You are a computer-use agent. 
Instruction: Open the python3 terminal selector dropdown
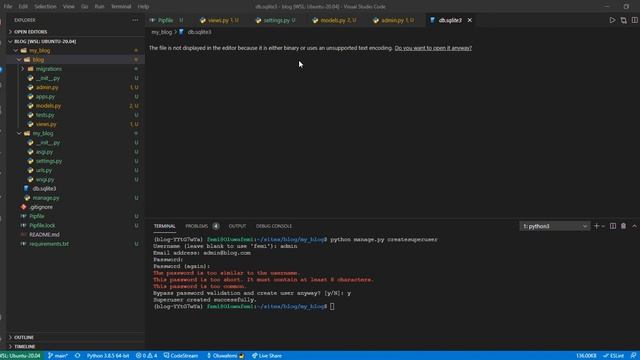click(555, 226)
